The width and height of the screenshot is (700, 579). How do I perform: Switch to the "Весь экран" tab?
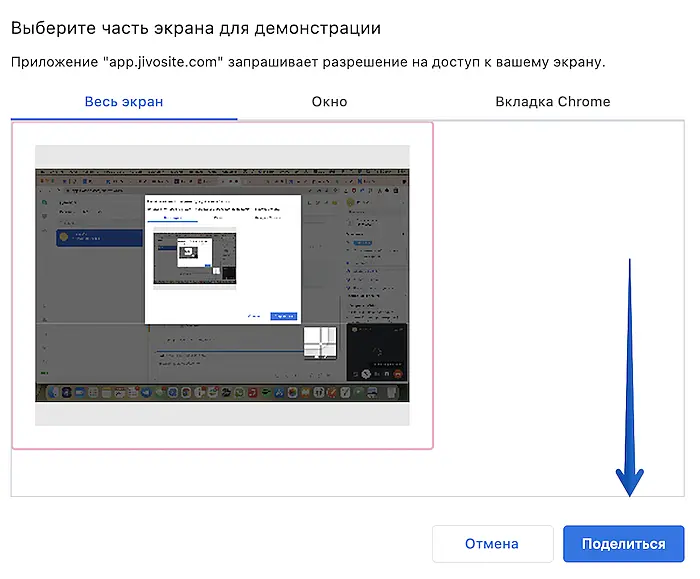[x=124, y=102]
